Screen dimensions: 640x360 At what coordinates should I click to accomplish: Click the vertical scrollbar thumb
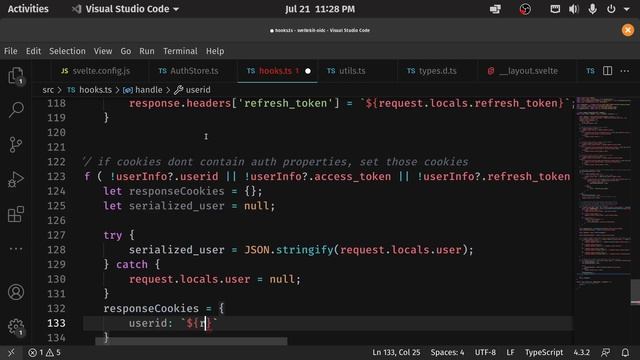click(635, 291)
